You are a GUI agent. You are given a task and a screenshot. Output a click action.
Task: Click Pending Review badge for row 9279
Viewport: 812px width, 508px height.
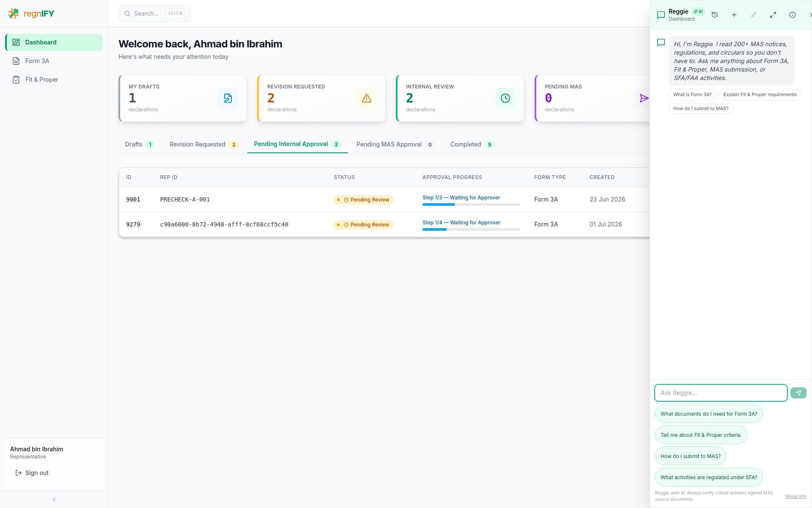(x=363, y=225)
